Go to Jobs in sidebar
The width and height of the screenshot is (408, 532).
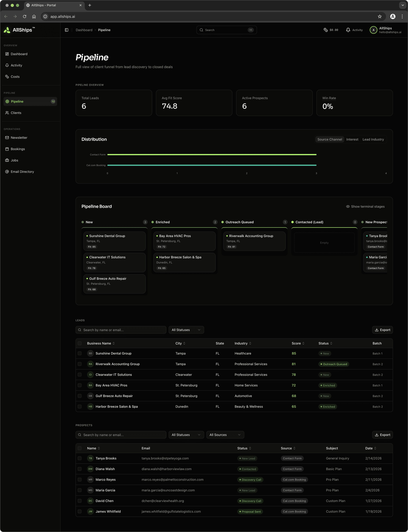click(x=14, y=160)
